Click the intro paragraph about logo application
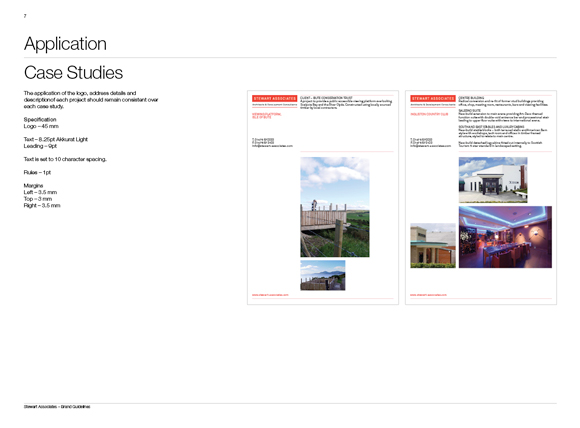Screen dimensions: 580x428 (x=91, y=100)
